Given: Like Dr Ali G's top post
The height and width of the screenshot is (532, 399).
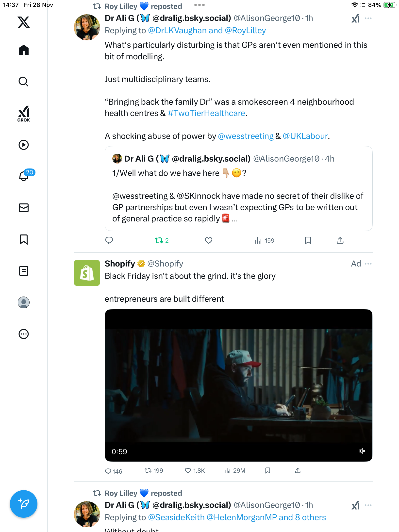Looking at the screenshot, I should click(209, 240).
